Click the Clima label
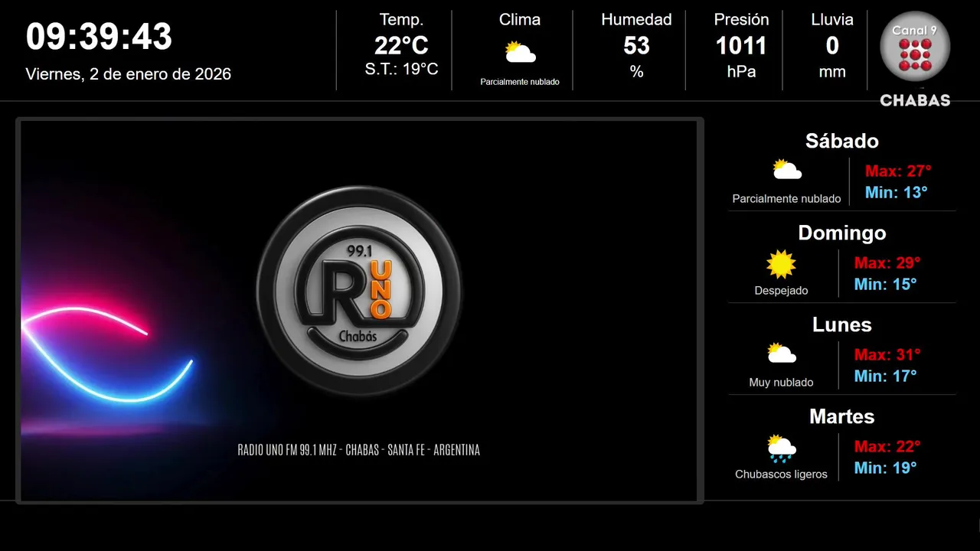This screenshot has height=551, width=980. point(520,20)
